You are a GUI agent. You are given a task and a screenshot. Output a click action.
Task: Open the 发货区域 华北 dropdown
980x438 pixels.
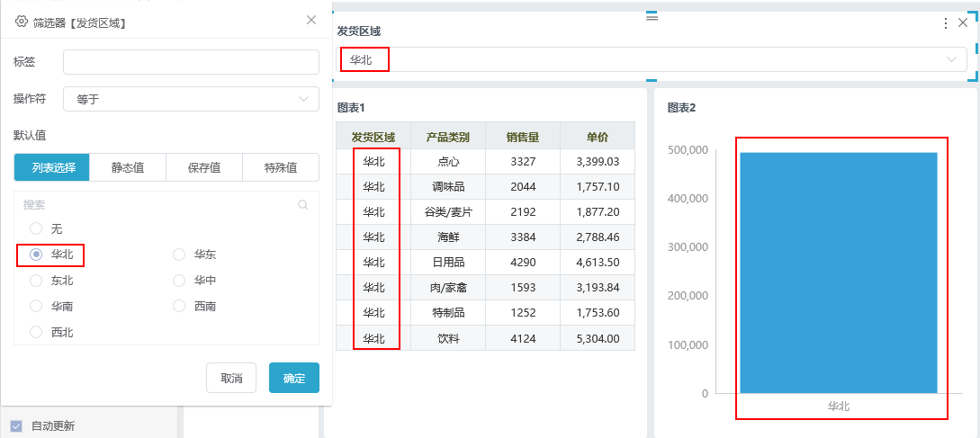[652, 60]
